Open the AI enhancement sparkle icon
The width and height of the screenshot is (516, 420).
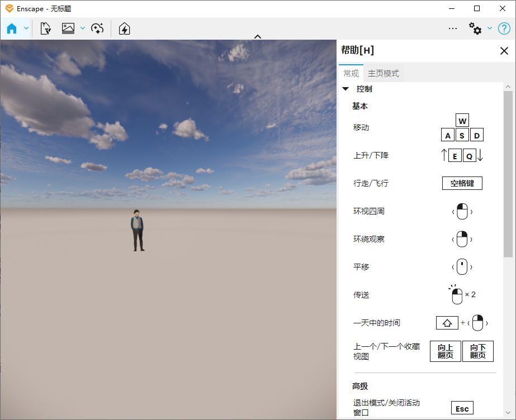coord(98,28)
